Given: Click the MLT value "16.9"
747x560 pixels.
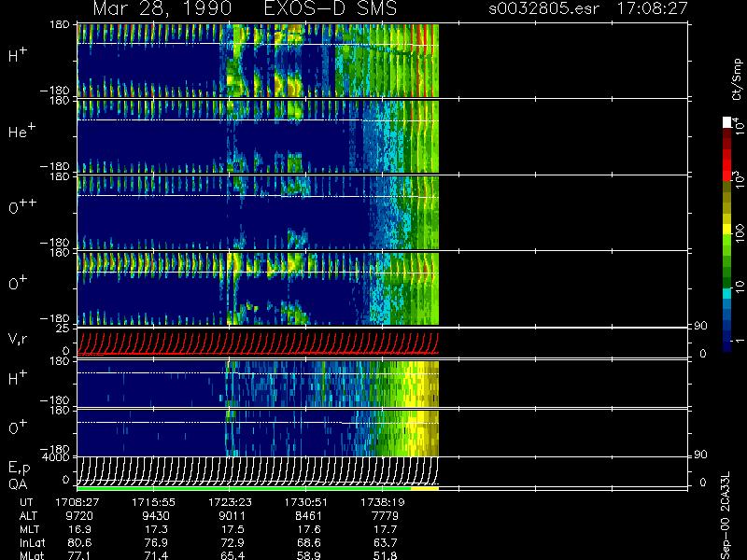Looking at the screenshot, I should coord(82,529).
